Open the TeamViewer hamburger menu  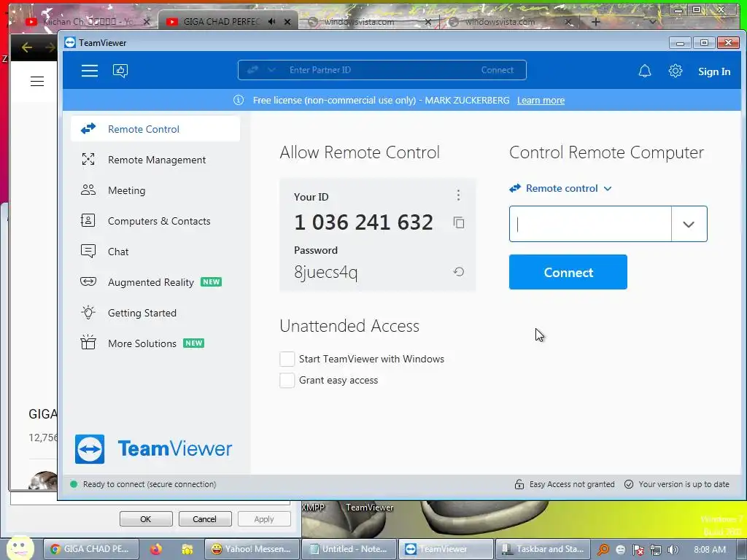(90, 71)
